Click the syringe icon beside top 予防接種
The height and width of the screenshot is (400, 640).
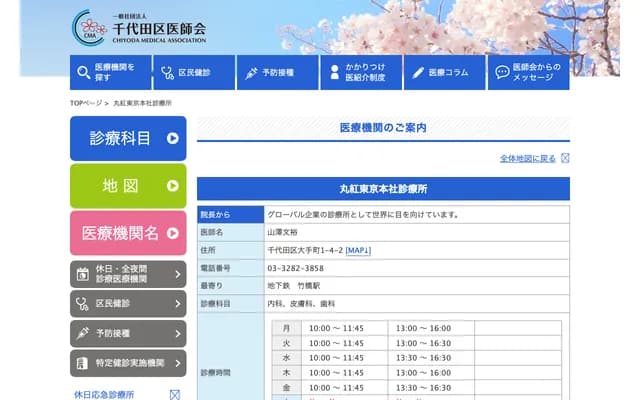point(249,73)
